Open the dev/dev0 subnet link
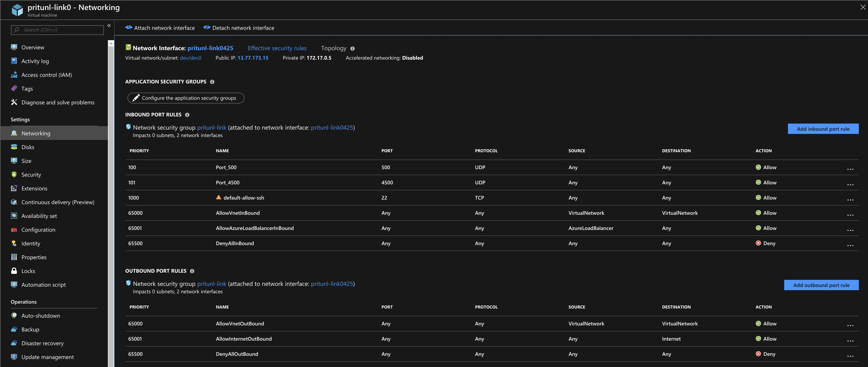The height and width of the screenshot is (367, 868). coord(191,58)
